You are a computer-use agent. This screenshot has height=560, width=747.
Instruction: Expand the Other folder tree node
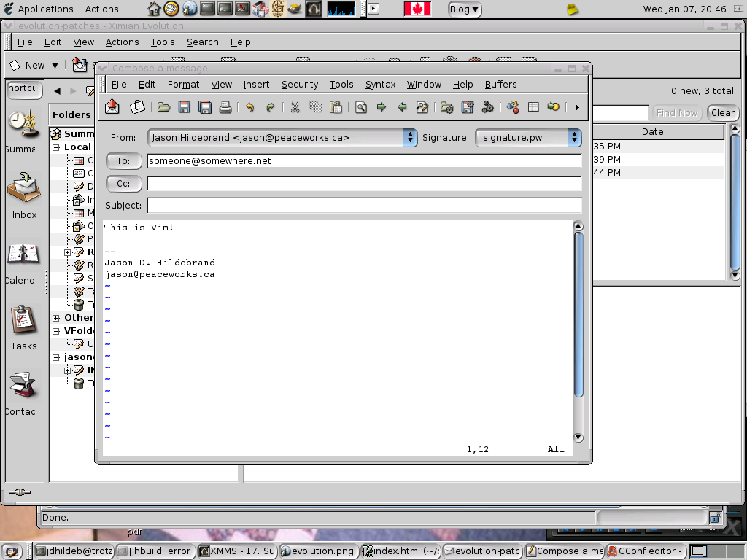[x=56, y=318]
